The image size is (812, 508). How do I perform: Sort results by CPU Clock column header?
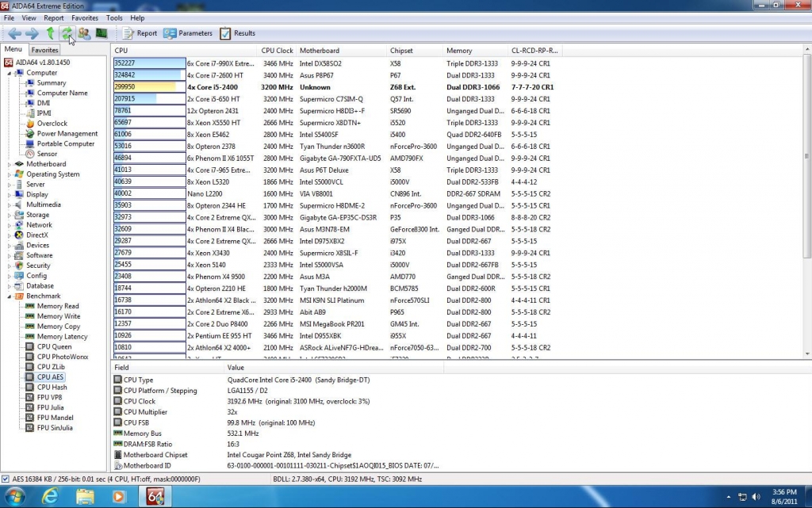(x=277, y=51)
